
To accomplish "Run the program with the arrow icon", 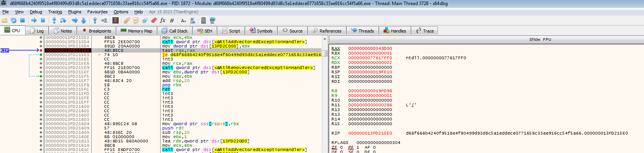I will (34, 20).
